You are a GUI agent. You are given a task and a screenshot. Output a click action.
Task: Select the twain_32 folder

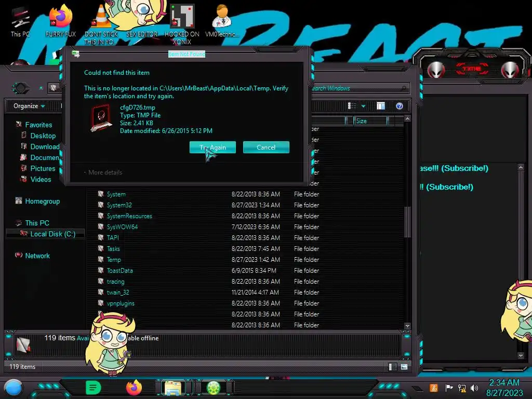[118, 292]
